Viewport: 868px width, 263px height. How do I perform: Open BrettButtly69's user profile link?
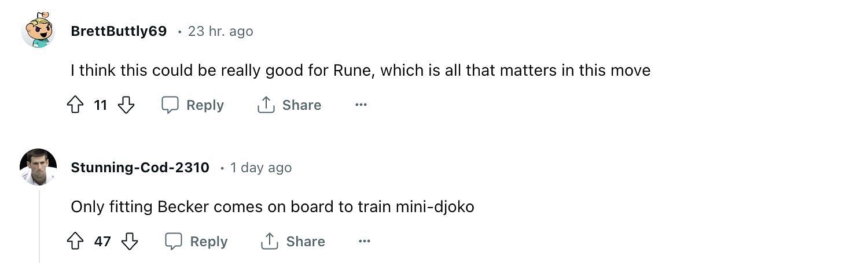(x=119, y=31)
